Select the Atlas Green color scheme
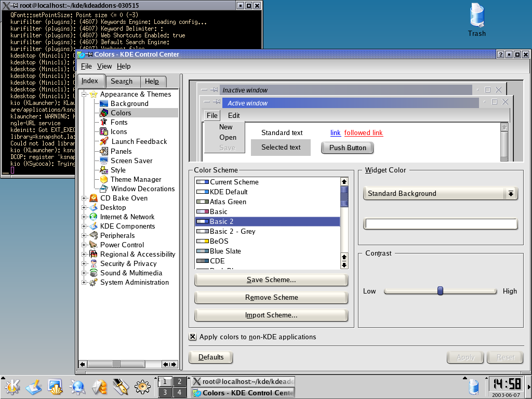Image resolution: width=532 pixels, height=399 pixels. click(x=268, y=202)
